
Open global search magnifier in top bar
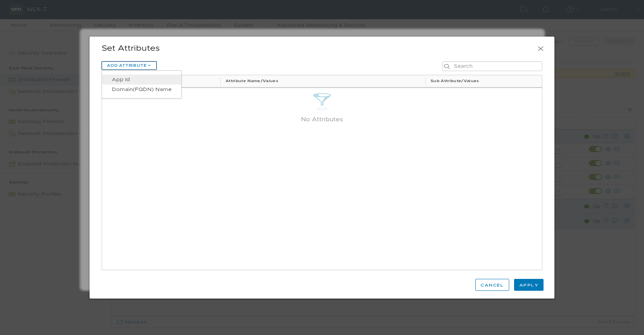[524, 9]
